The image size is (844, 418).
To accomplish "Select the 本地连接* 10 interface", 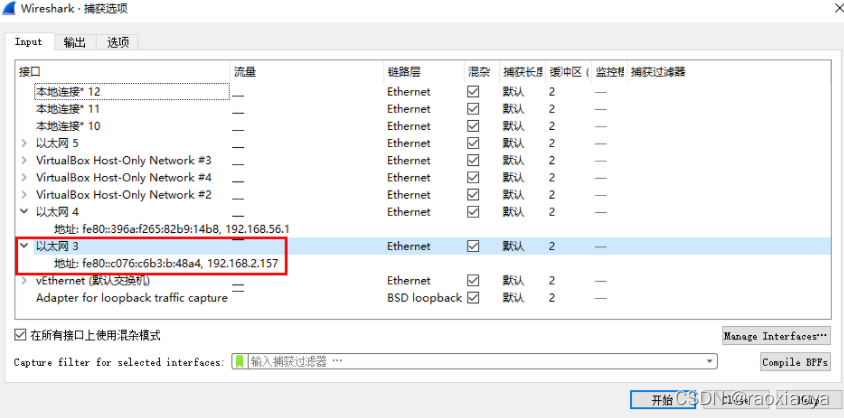I will pyautogui.click(x=68, y=126).
